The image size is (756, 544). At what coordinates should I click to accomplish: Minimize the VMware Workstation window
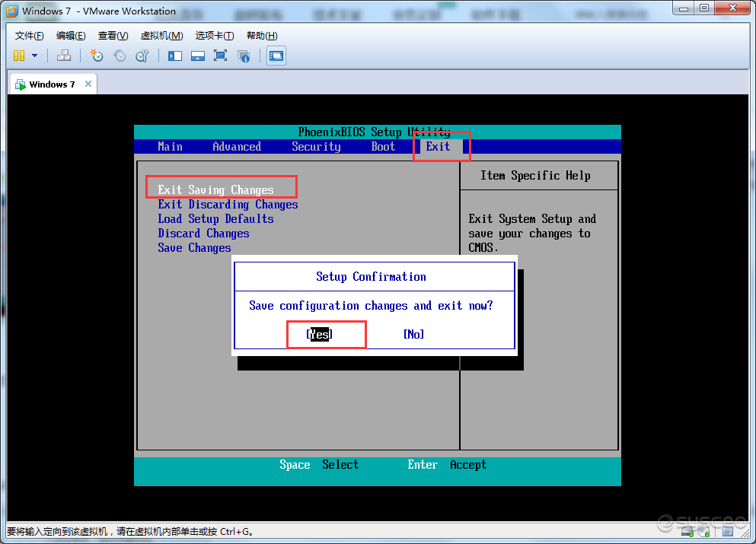pyautogui.click(x=684, y=8)
